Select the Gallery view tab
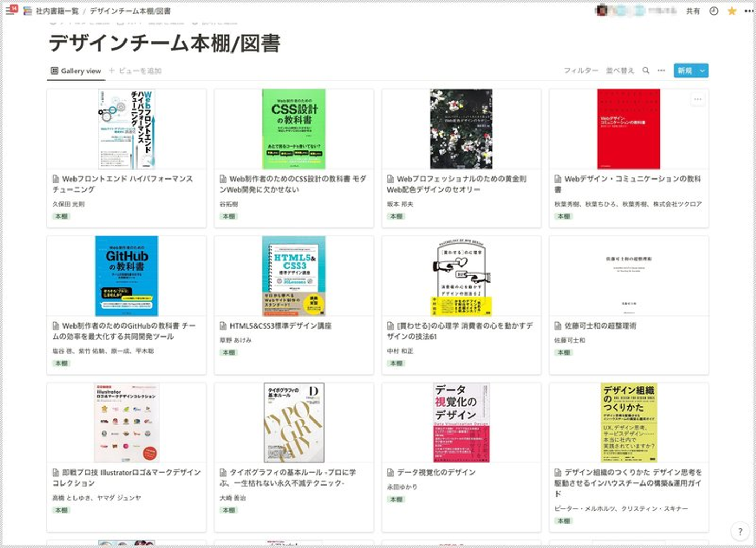The height and width of the screenshot is (548, 756). 76,71
